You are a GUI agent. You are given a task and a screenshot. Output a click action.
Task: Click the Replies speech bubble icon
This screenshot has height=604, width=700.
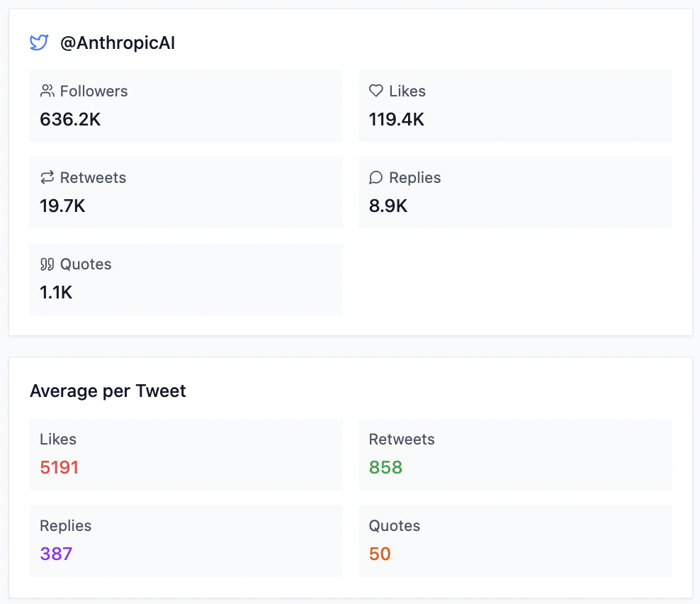[376, 177]
